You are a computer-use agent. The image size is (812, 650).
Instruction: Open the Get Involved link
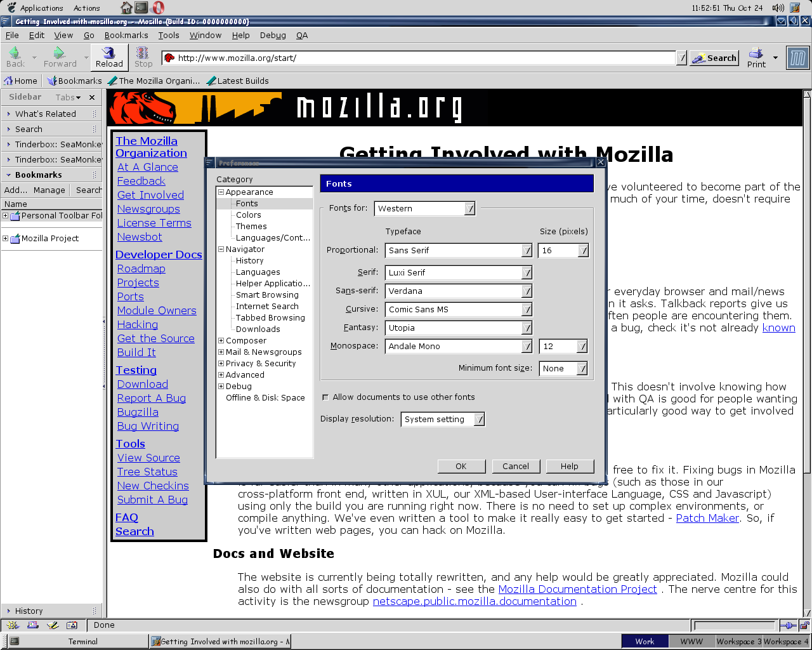pyautogui.click(x=150, y=195)
